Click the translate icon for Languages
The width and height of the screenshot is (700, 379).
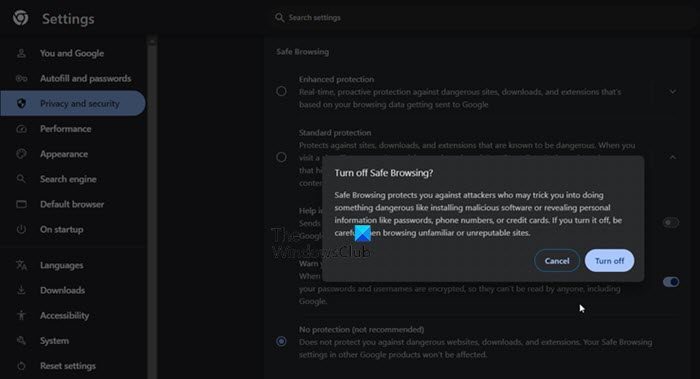(21, 265)
